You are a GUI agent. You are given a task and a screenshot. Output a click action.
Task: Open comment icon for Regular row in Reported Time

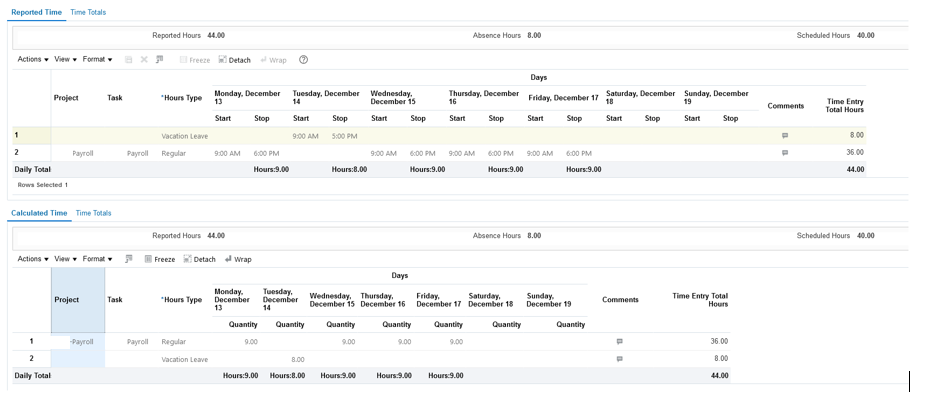[785, 152]
